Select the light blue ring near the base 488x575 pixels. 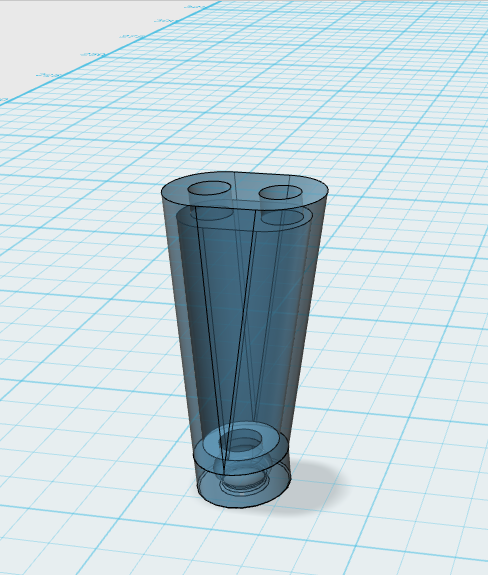[240, 442]
